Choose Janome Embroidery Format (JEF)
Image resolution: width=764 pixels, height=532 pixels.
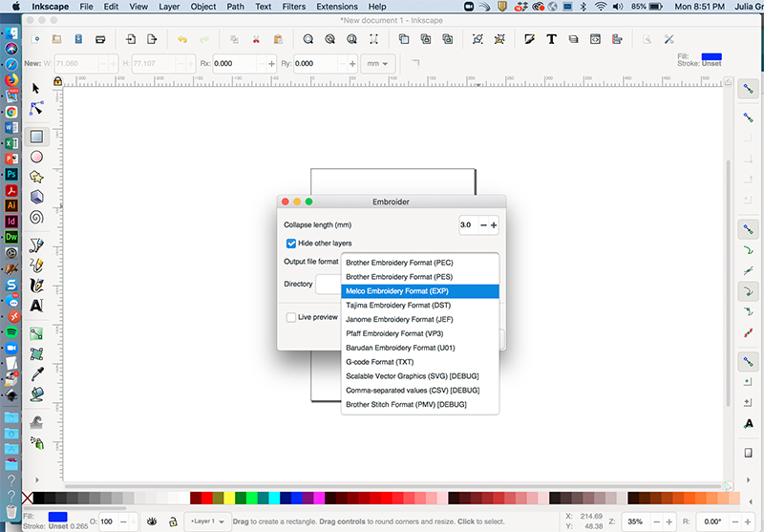(x=420, y=319)
